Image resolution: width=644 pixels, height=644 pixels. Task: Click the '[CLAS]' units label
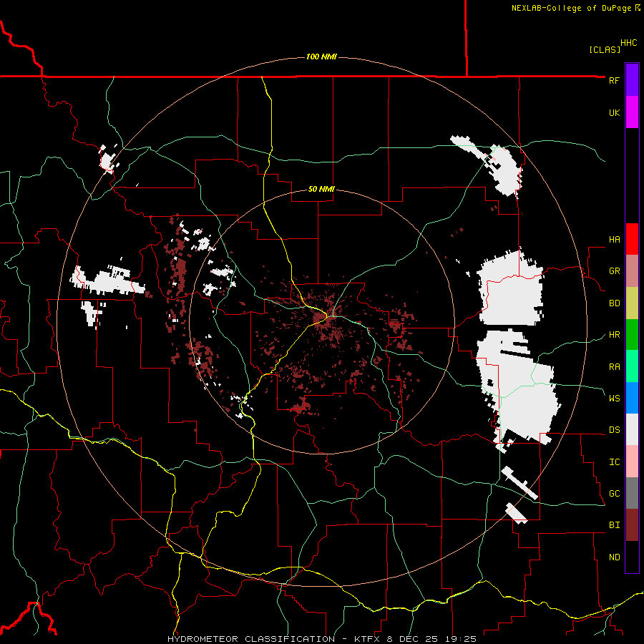pos(605,49)
